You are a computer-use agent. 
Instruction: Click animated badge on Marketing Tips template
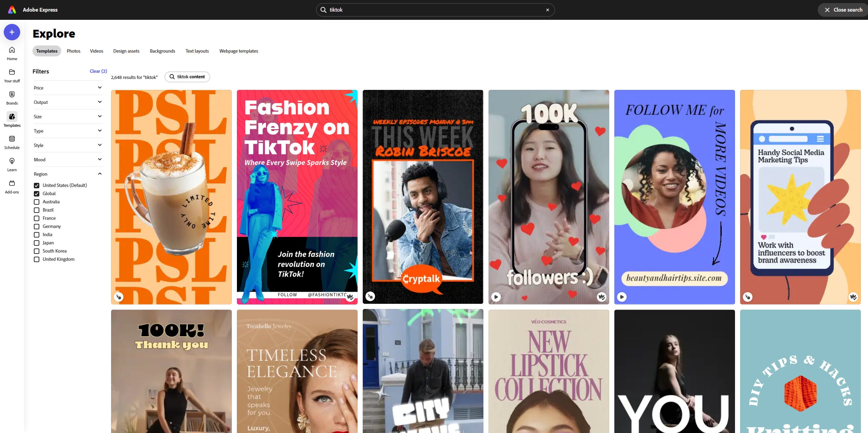coord(748,297)
